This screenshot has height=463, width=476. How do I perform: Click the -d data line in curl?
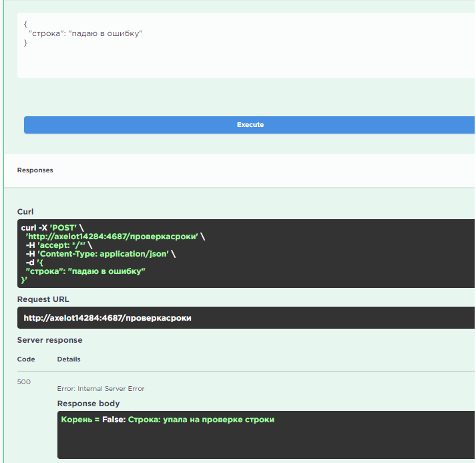click(34, 263)
